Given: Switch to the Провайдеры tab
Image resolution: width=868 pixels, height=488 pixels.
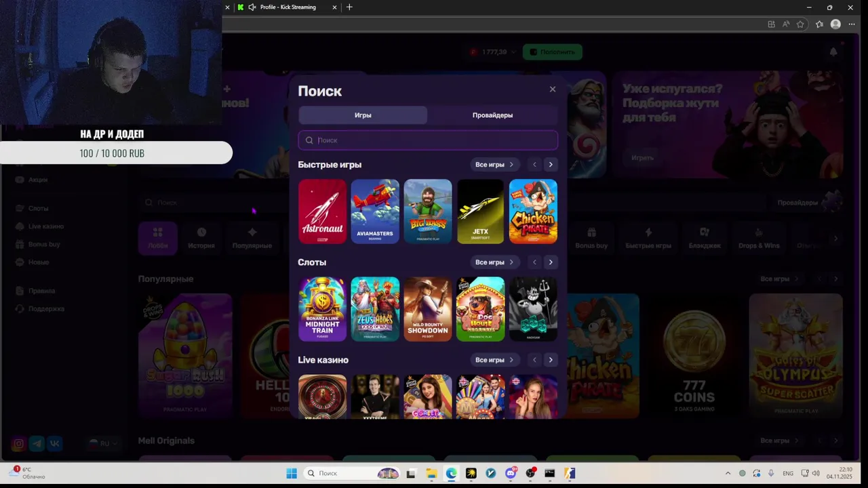Looking at the screenshot, I should 492,115.
